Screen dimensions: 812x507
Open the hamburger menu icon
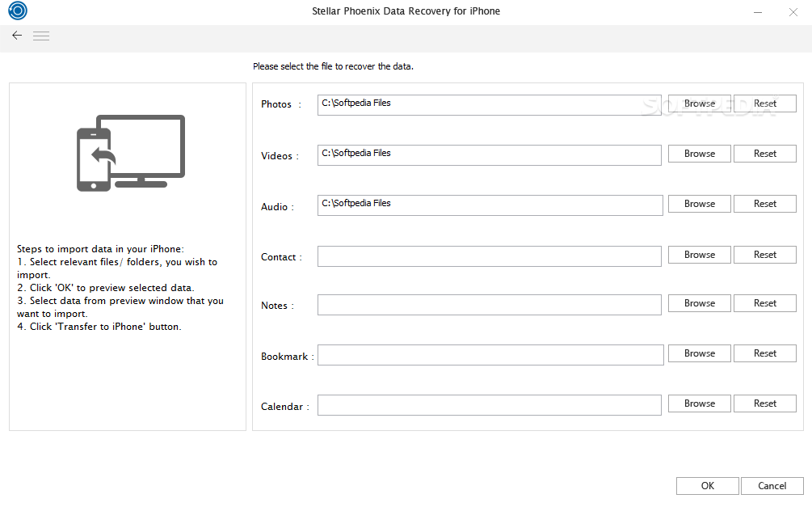click(x=41, y=36)
